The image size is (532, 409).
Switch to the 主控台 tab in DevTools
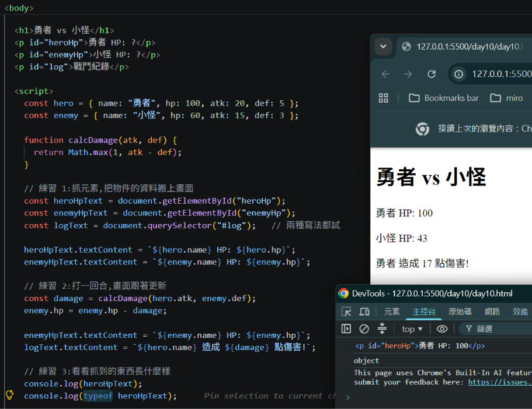424,312
